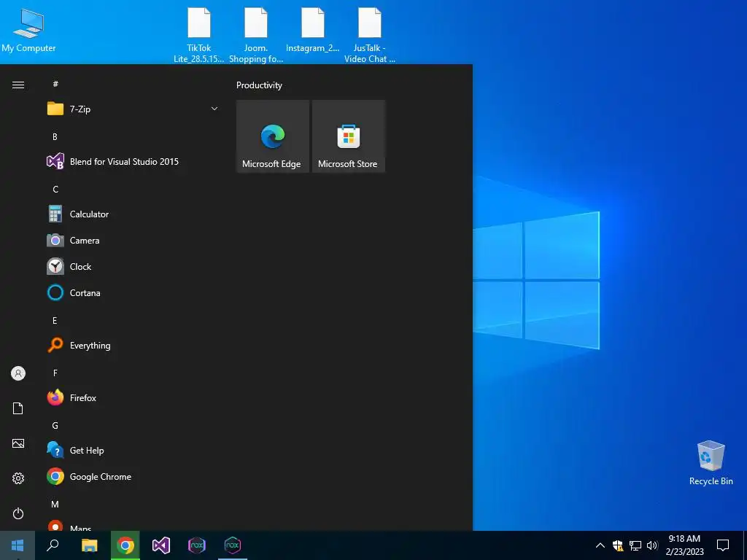
Task: Open the Camera app
Action: point(133,241)
